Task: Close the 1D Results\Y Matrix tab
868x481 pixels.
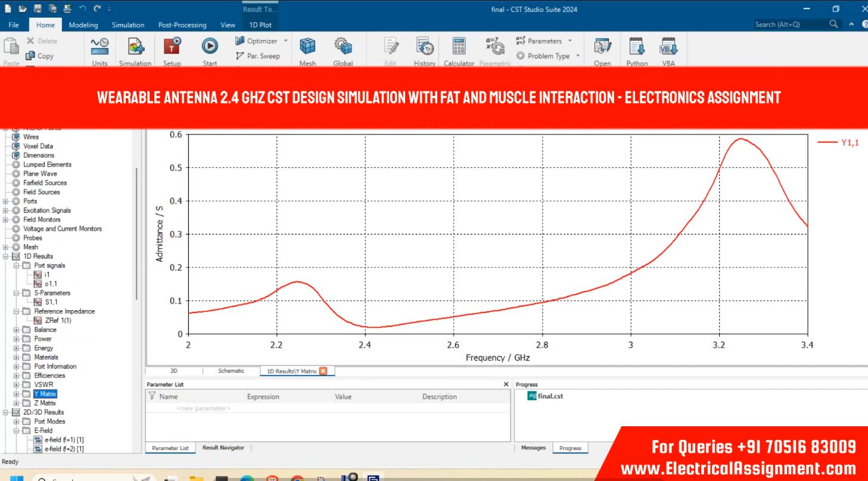Action: 323,371
